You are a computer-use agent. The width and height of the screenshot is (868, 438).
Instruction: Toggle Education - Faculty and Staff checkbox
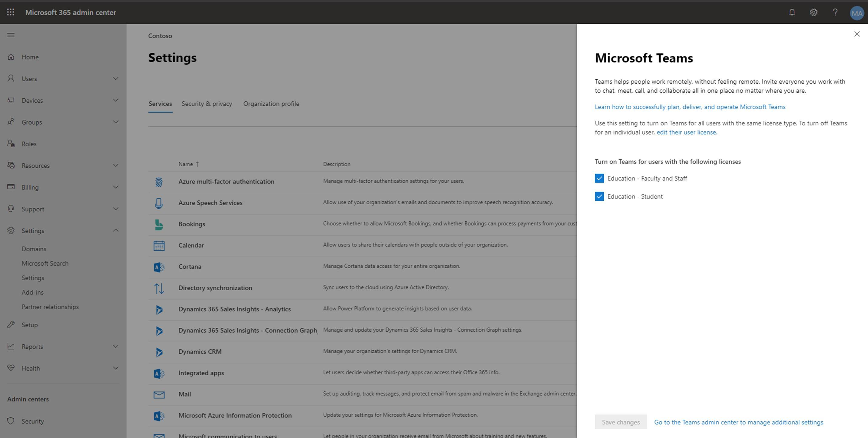click(599, 178)
